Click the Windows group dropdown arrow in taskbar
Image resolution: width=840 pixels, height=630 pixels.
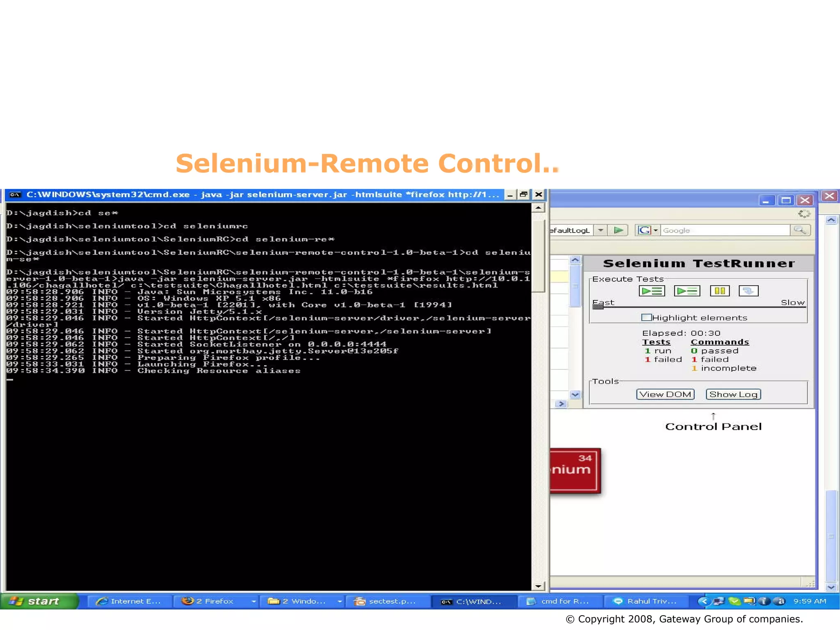coord(340,601)
